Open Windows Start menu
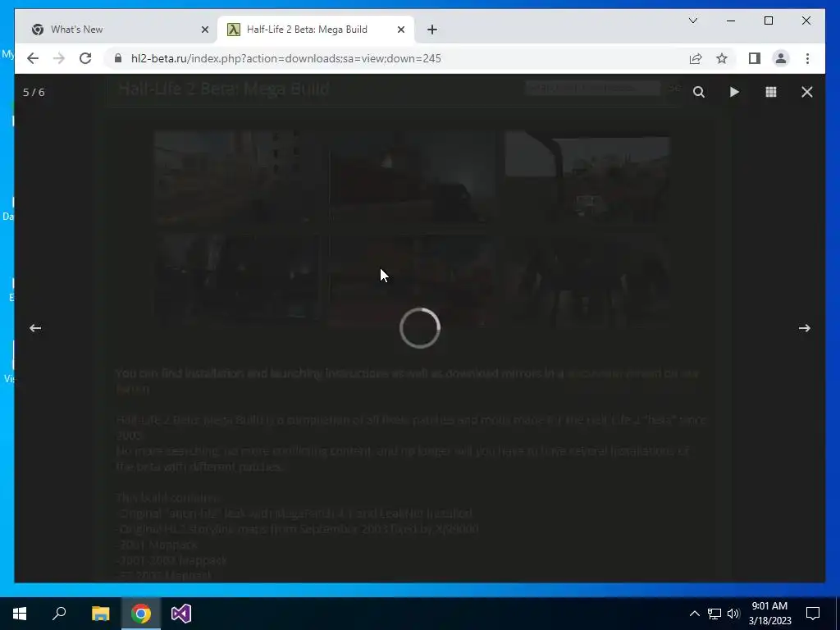This screenshot has height=630, width=840. 20,614
